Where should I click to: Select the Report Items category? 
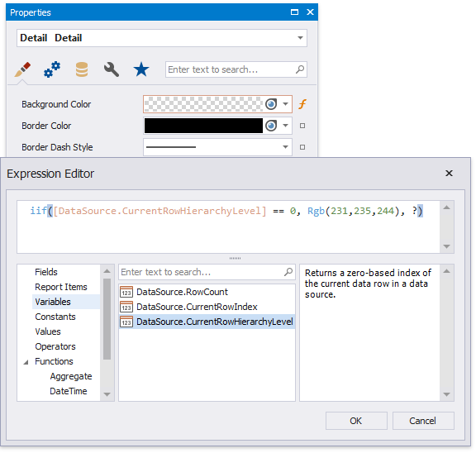click(x=61, y=287)
